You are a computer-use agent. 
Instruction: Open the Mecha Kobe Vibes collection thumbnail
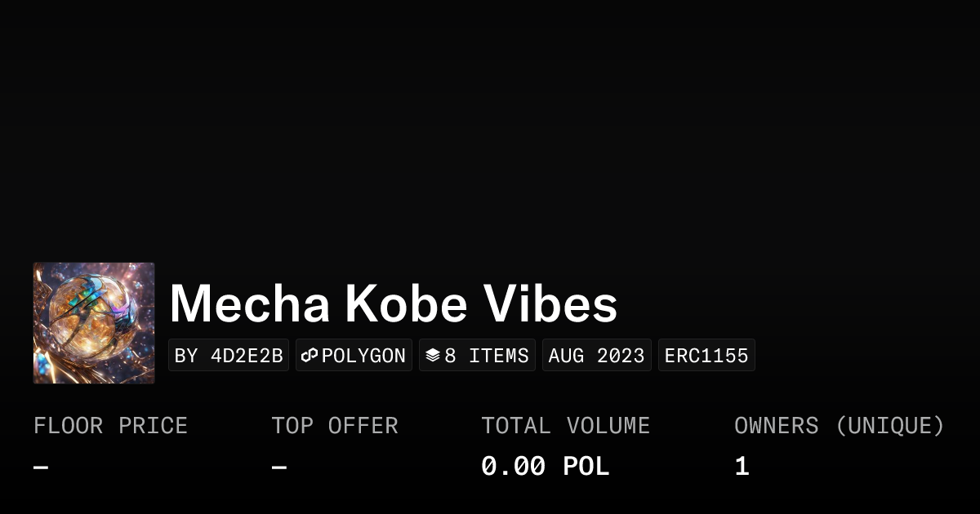94,323
